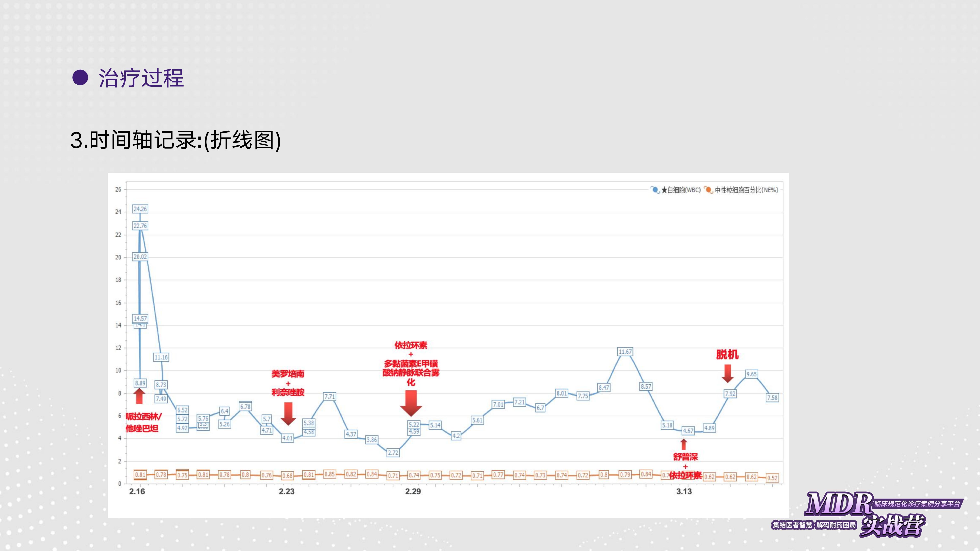Click the red up arrow under 8.89
Viewport: 980px width, 551px height.
pyautogui.click(x=140, y=396)
